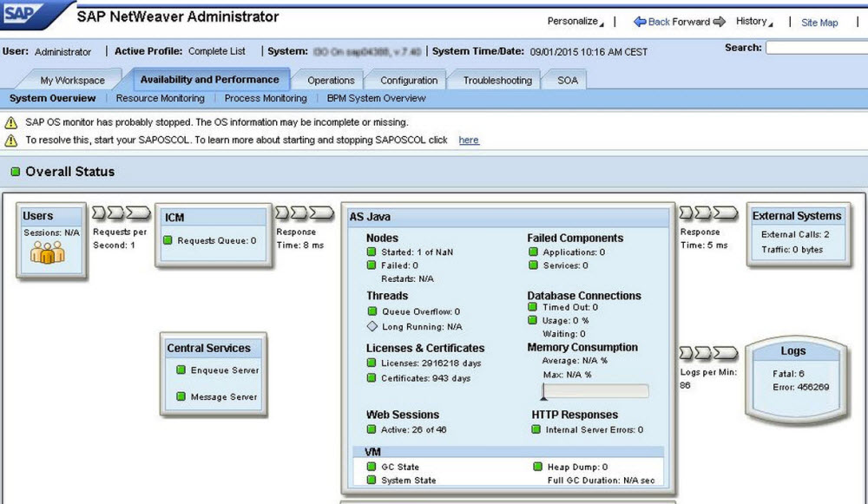Open the SOA tab
Viewport: 868px width, 504px height.
(x=568, y=80)
